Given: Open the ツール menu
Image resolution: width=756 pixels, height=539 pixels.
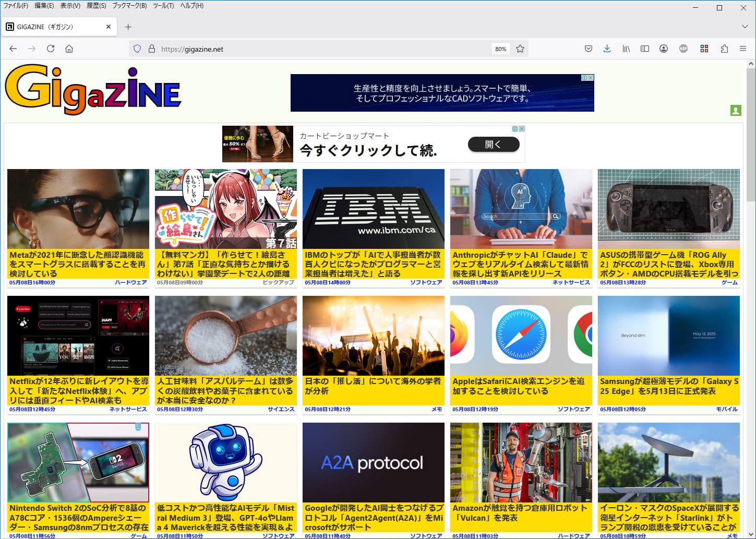Looking at the screenshot, I should point(163,6).
